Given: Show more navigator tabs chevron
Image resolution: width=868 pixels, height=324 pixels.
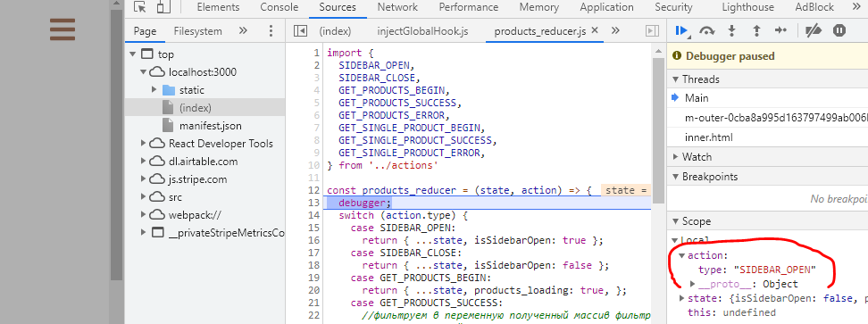Looking at the screenshot, I should tap(243, 31).
